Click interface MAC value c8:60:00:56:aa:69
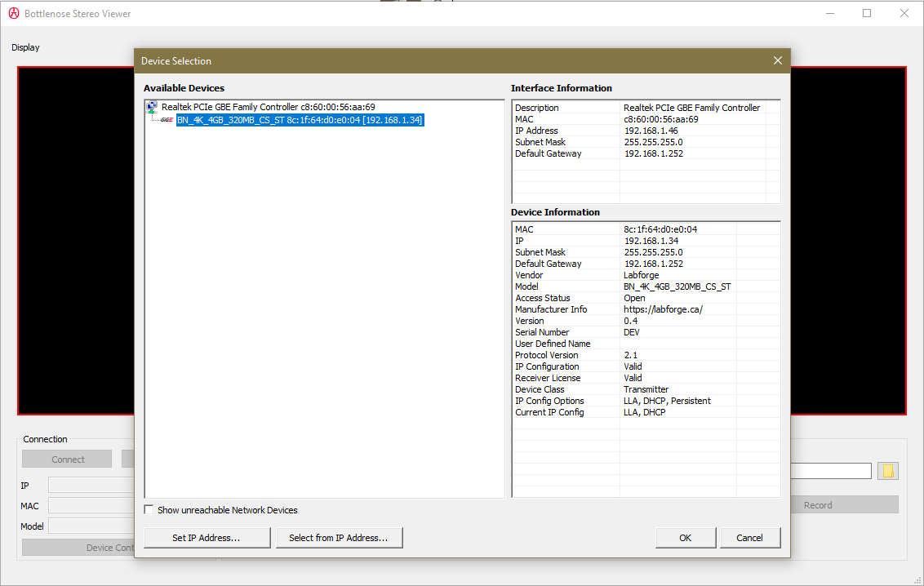Screen dimensions: 924x586 point(660,119)
